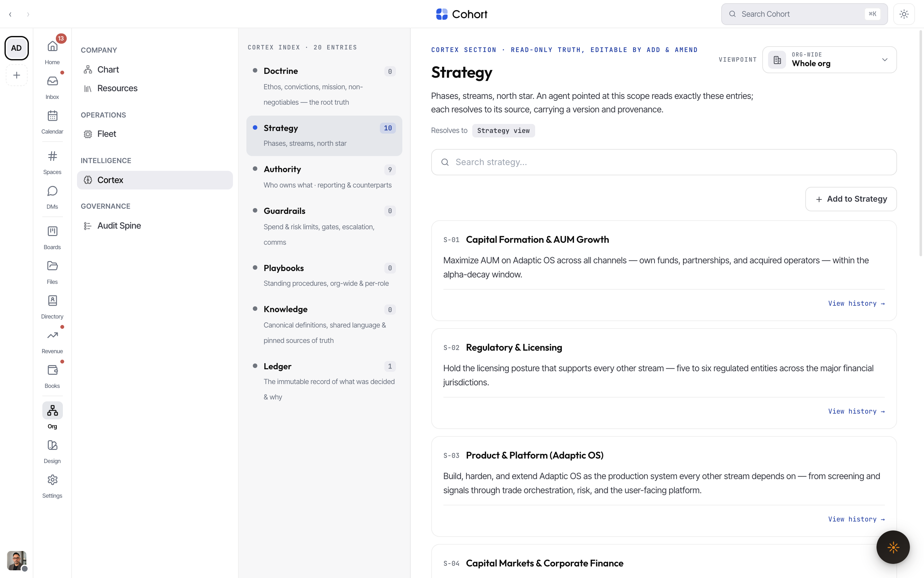This screenshot has height=578, width=924.
Task: Select the Ledger index entry
Action: click(x=324, y=381)
